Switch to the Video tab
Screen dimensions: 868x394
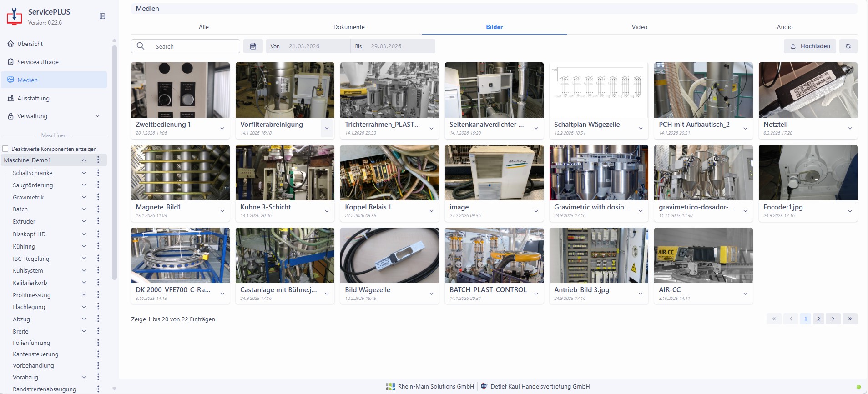pyautogui.click(x=639, y=27)
